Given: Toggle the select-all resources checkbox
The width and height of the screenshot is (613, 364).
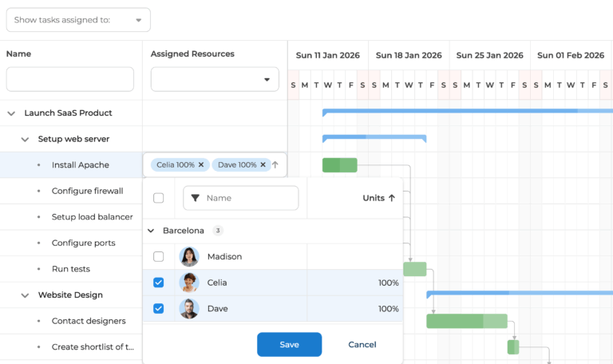Looking at the screenshot, I should 159,198.
